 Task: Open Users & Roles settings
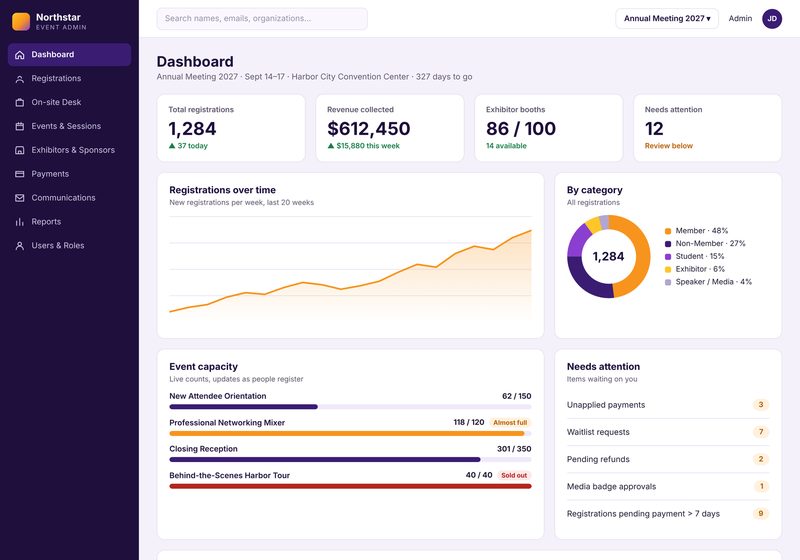click(x=69, y=246)
